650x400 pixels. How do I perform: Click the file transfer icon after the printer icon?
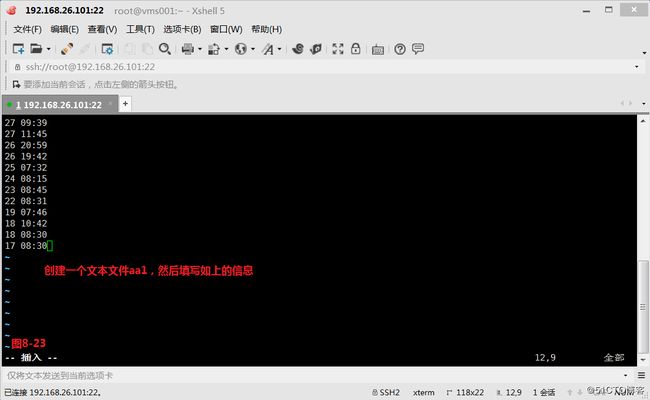(214, 49)
